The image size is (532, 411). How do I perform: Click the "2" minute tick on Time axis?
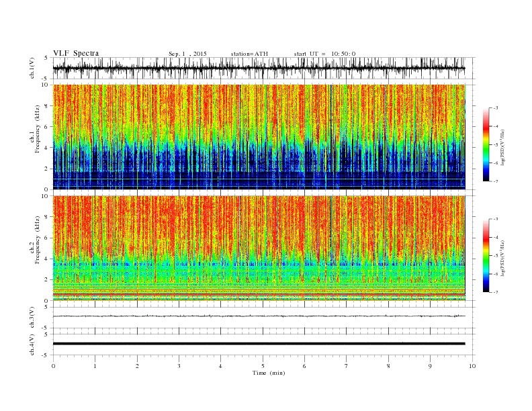(137, 366)
